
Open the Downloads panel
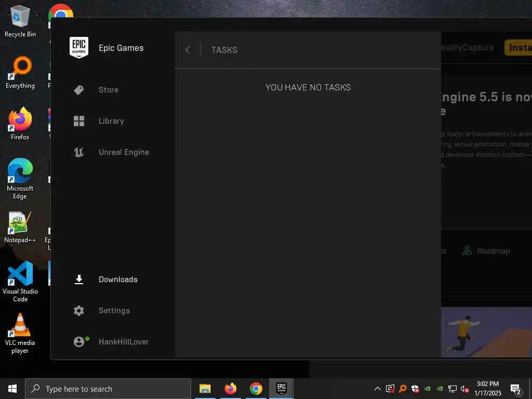pyautogui.click(x=118, y=280)
